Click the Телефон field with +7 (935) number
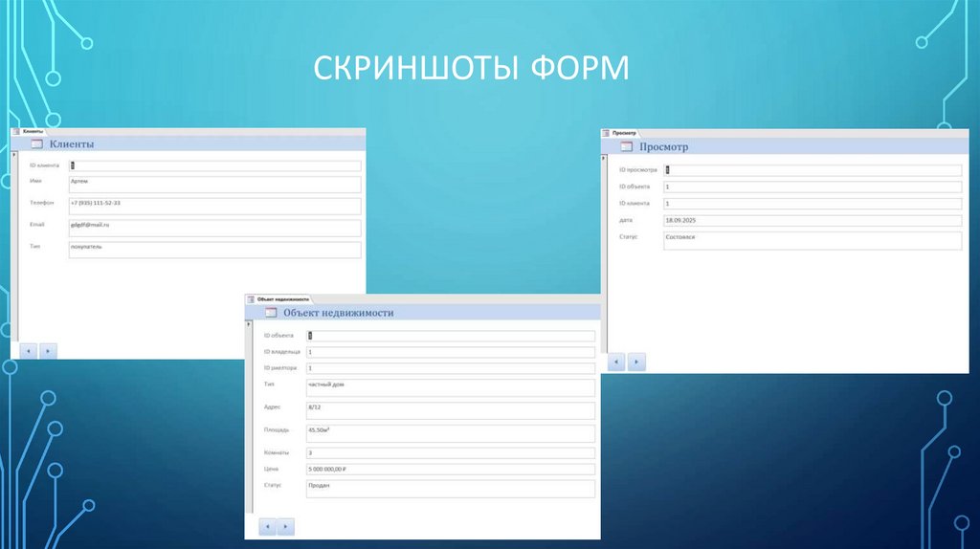Image resolution: width=980 pixels, height=549 pixels. pyautogui.click(x=215, y=206)
